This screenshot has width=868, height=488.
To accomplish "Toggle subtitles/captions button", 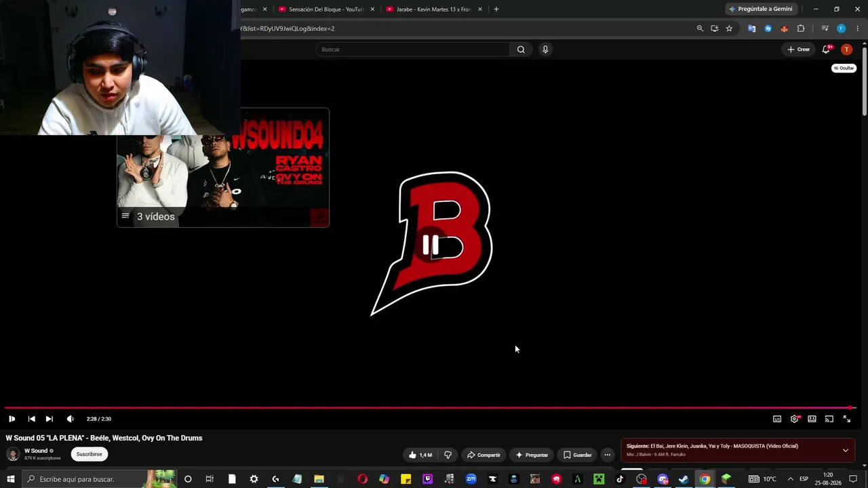I will click(777, 419).
